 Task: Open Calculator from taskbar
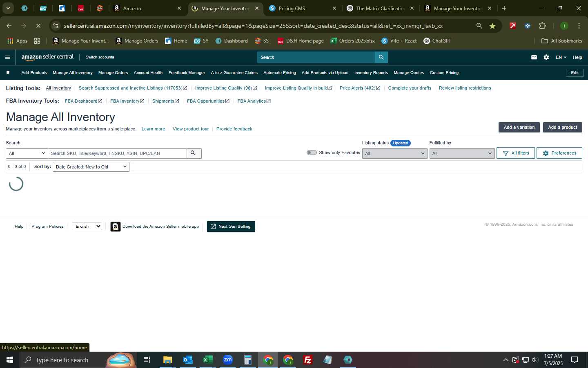point(247,360)
